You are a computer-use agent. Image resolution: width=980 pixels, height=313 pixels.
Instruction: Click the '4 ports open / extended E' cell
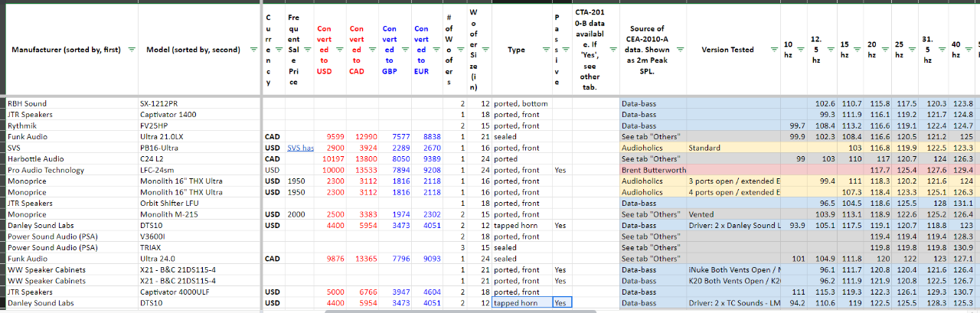click(732, 192)
